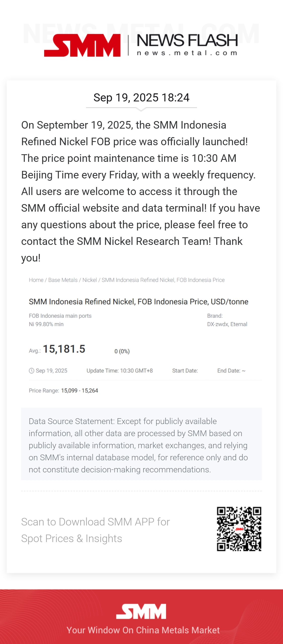Click SMM Indonesia Refined Nickel breadcrumb entry

[x=163, y=280]
